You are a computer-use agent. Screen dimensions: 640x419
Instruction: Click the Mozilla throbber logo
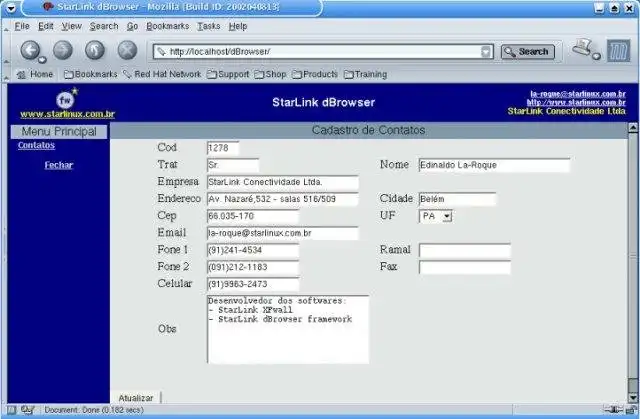[618, 51]
